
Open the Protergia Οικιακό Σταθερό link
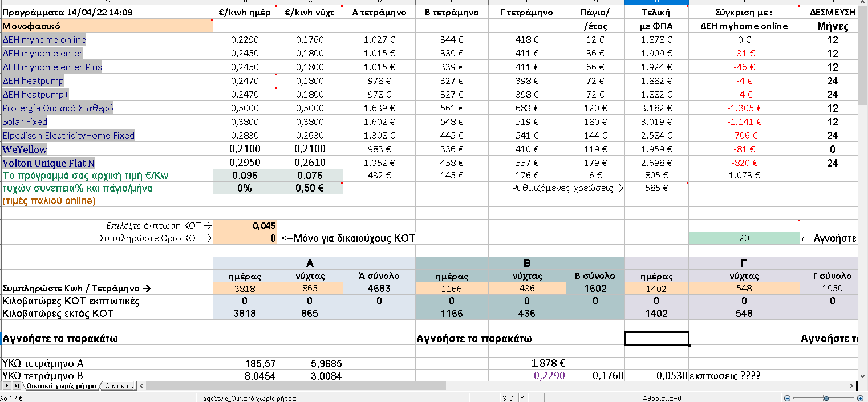pos(58,108)
